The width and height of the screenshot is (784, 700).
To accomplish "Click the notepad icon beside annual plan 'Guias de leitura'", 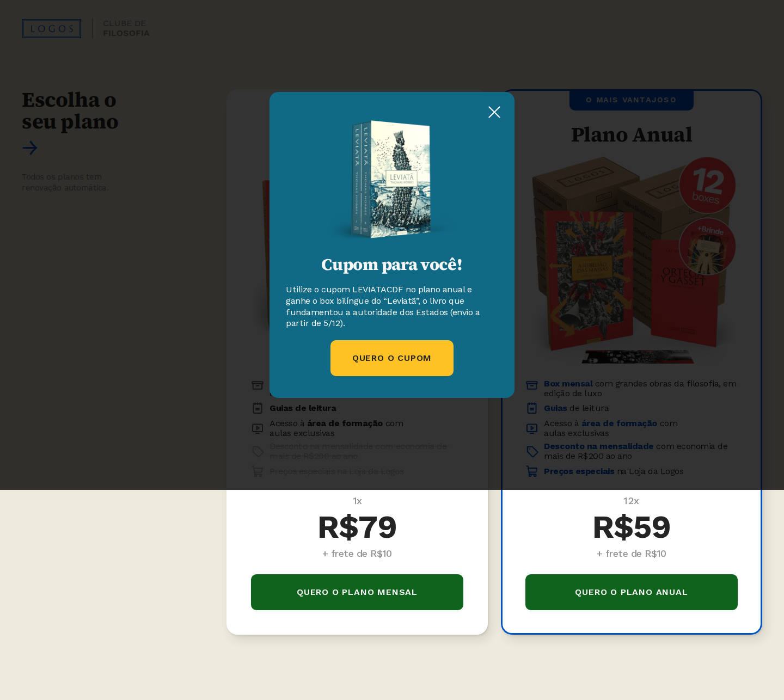I will [x=532, y=408].
